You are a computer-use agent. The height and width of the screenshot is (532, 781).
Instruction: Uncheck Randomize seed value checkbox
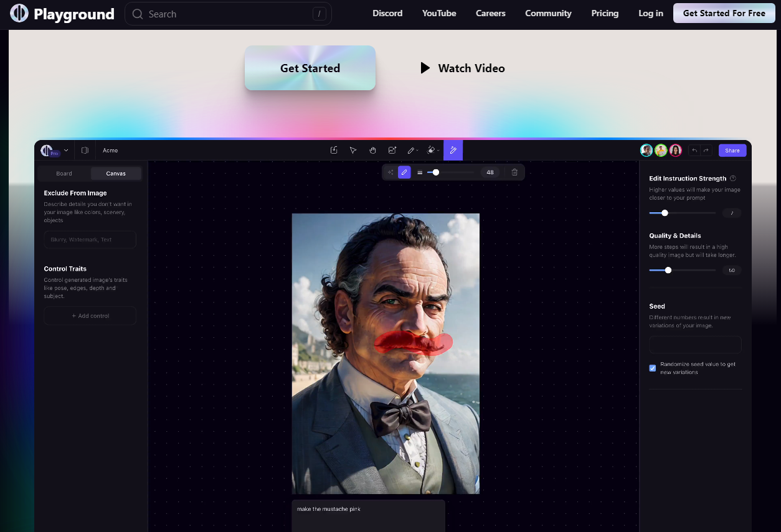click(x=653, y=368)
